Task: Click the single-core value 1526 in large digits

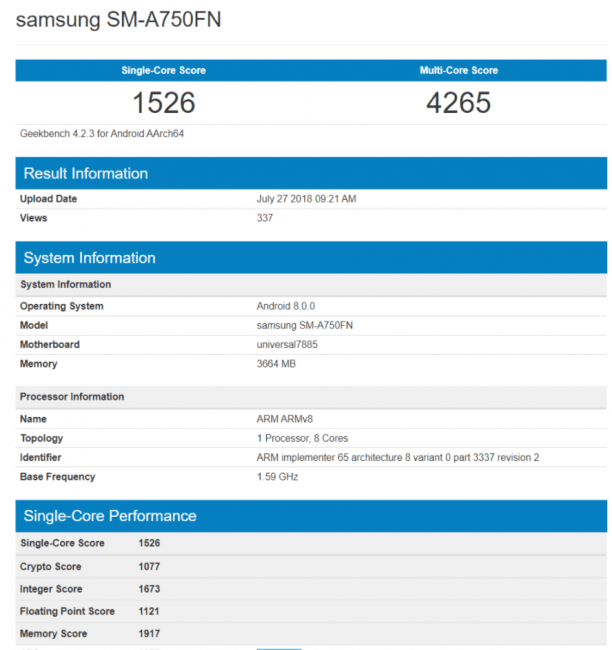Action: (163, 102)
